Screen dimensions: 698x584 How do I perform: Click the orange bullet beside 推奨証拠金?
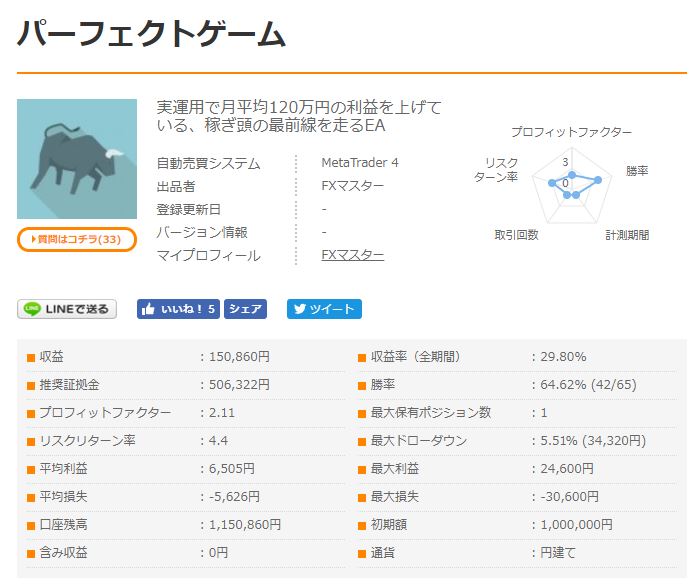point(31,385)
